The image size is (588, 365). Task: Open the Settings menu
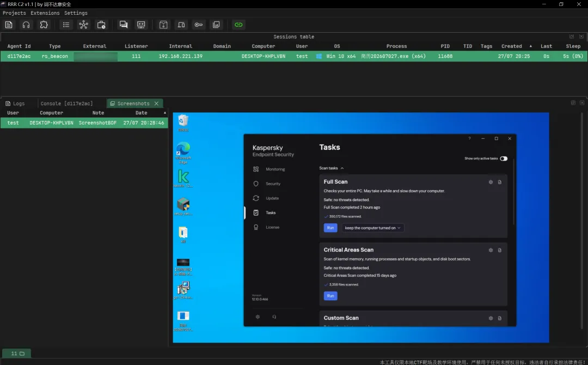coord(76,13)
